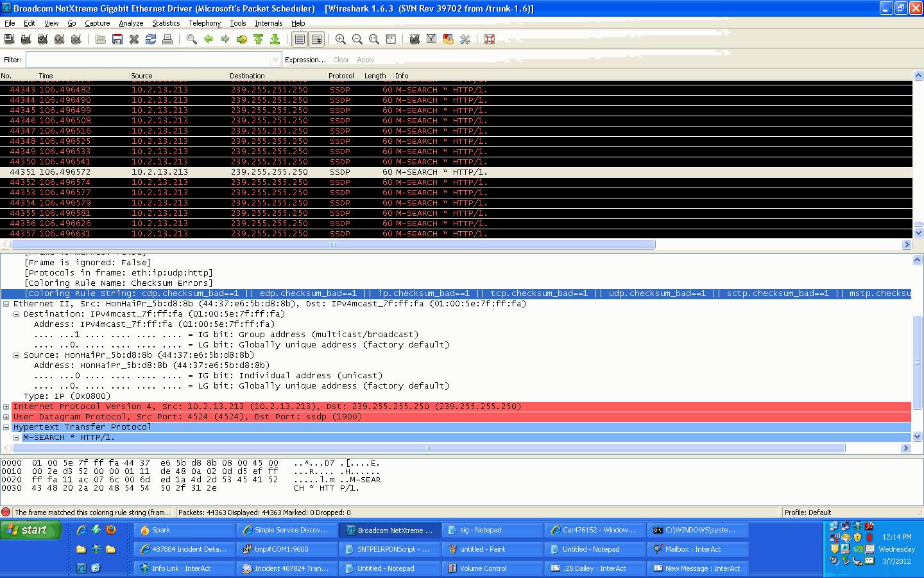Select packet number 44351
Screen dimensions: 924x578
[456, 172]
